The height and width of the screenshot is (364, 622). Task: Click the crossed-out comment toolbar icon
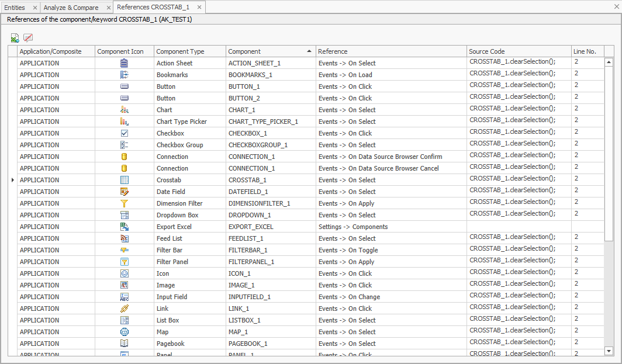(x=27, y=37)
